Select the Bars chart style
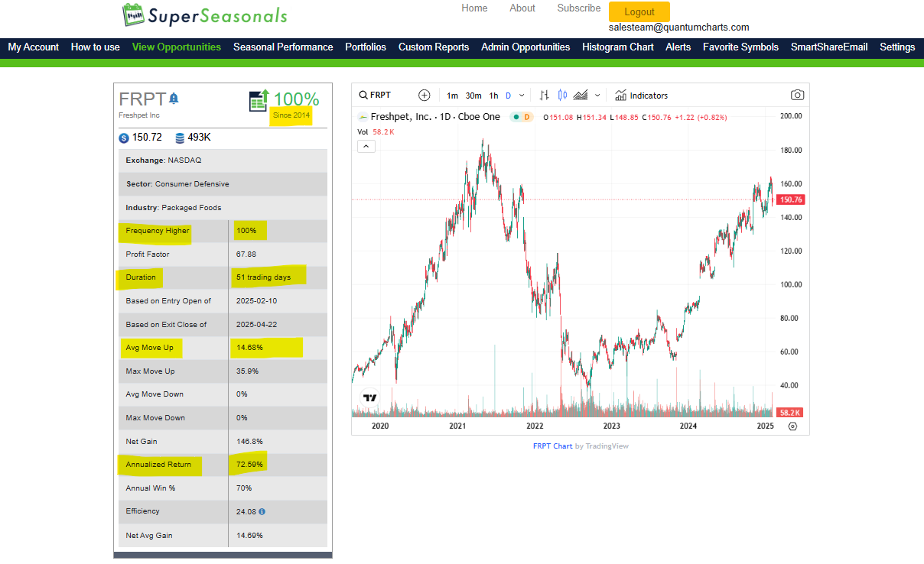This screenshot has height=564, width=924. 545,96
